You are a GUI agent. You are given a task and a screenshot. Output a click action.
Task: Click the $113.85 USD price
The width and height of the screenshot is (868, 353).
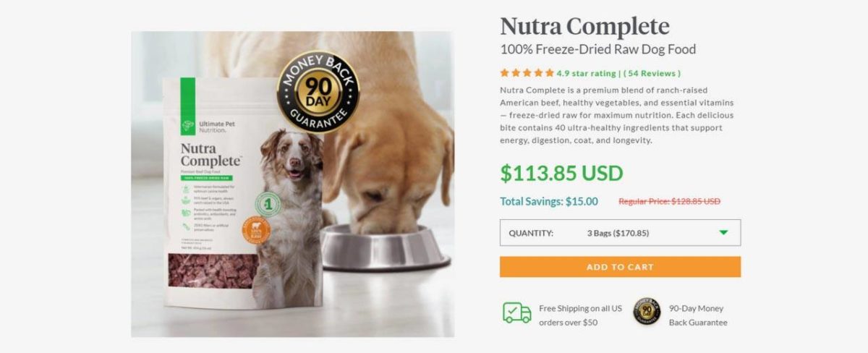tap(561, 173)
